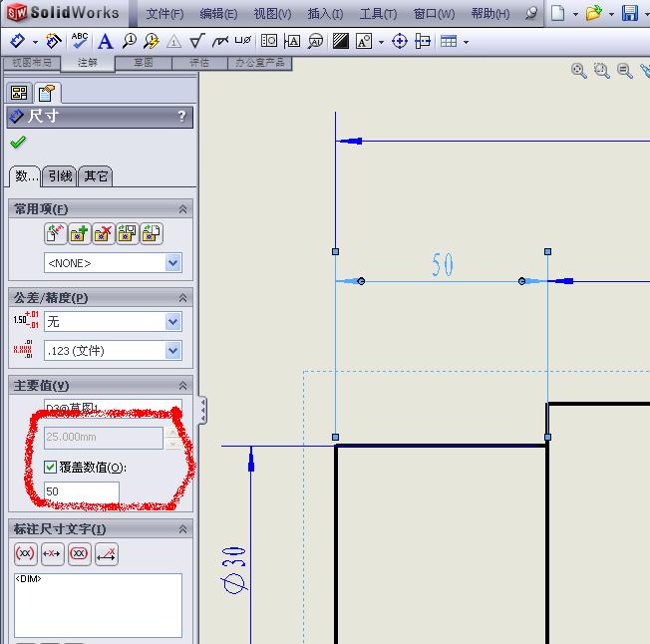
Task: Switch to the 视图布局 tab
Action: [32, 63]
